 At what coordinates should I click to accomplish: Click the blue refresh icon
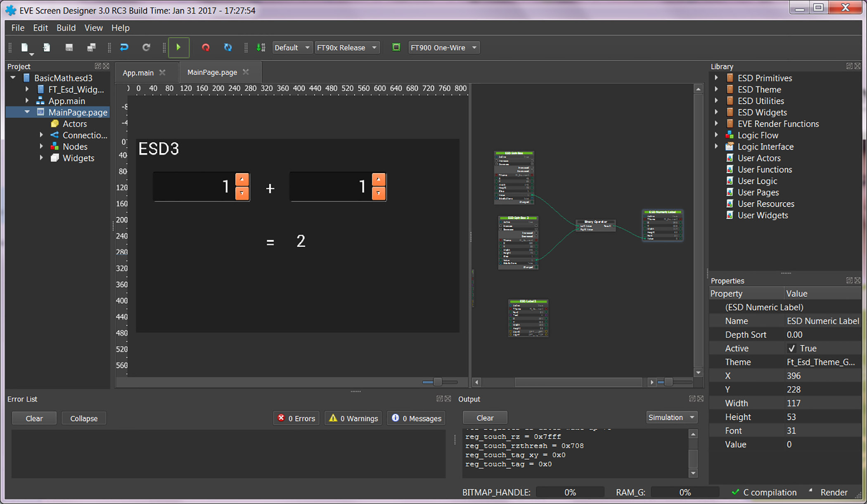[228, 47]
